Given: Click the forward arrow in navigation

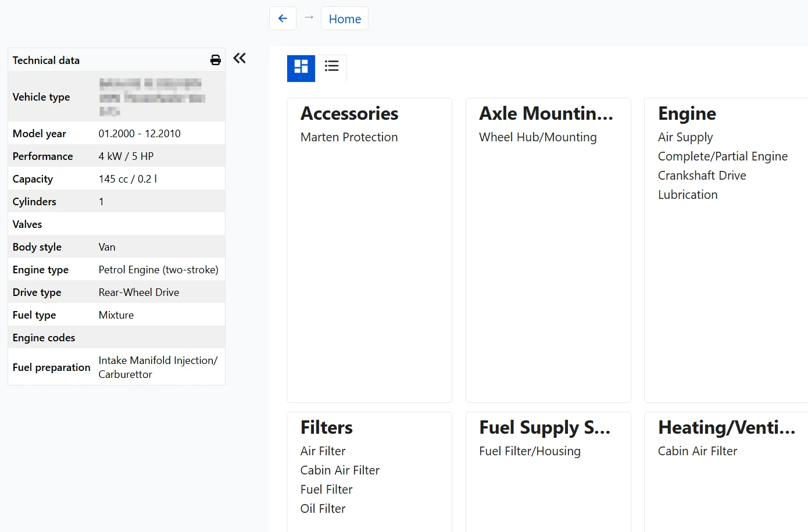Looking at the screenshot, I should (309, 17).
